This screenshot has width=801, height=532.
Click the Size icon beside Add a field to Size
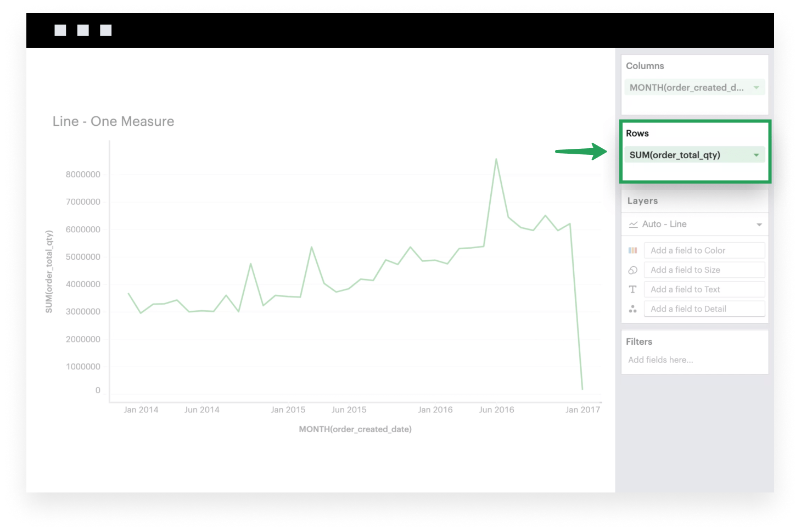pos(632,270)
